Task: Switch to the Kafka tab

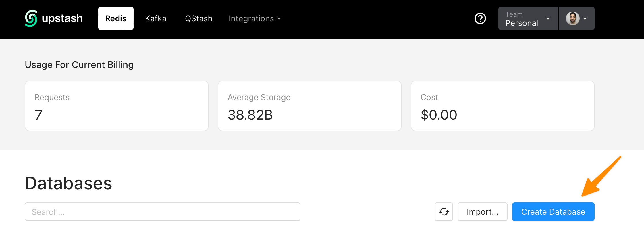Action: (156, 18)
